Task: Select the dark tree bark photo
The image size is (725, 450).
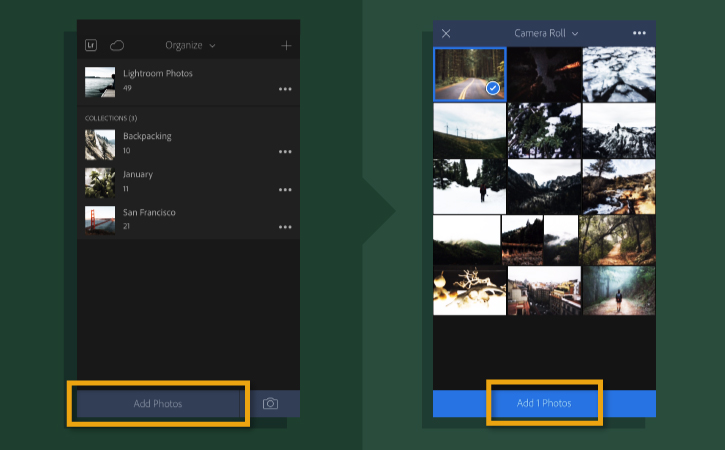Action: click(x=544, y=74)
